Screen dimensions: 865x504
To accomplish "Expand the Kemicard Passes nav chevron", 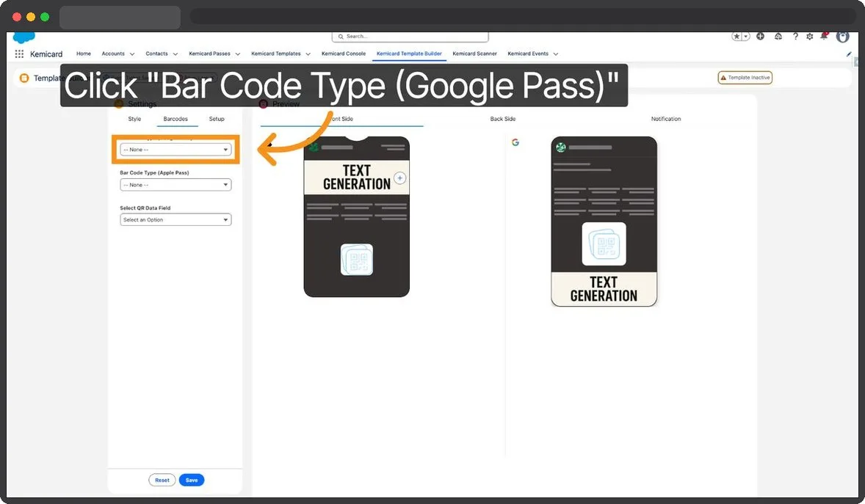I will tap(238, 54).
